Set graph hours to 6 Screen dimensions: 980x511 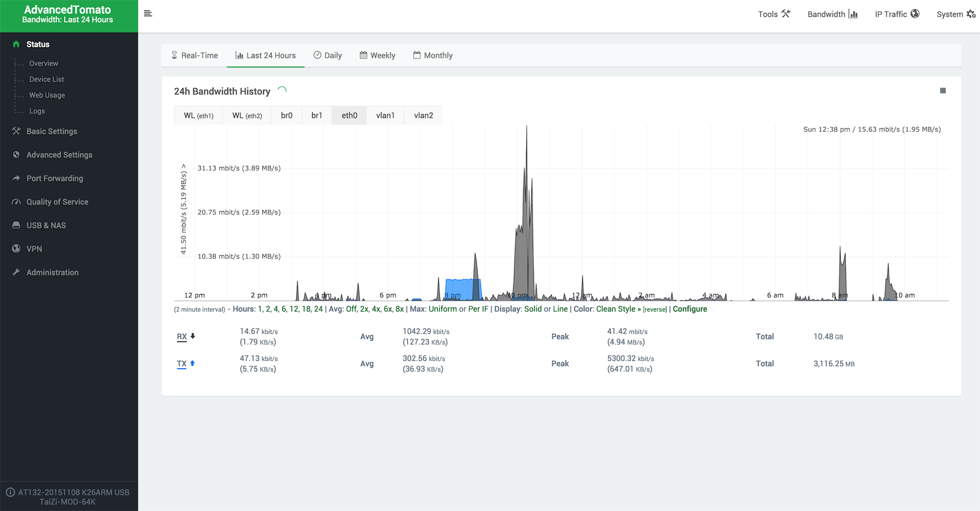(284, 309)
